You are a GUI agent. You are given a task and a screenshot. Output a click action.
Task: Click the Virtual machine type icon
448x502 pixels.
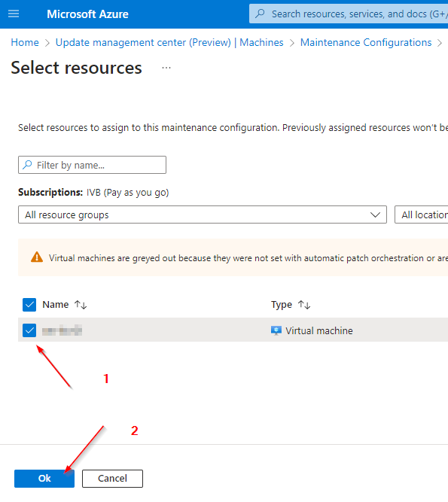[x=276, y=330]
